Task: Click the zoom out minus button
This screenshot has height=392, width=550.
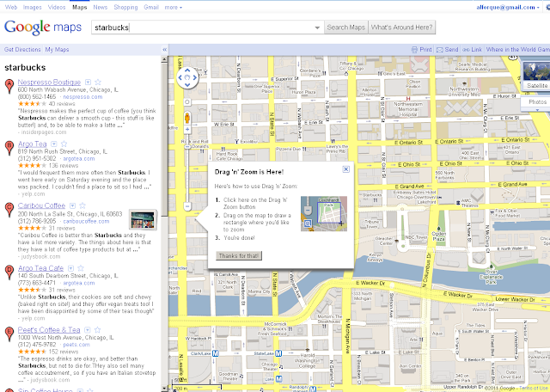Action: click(187, 206)
